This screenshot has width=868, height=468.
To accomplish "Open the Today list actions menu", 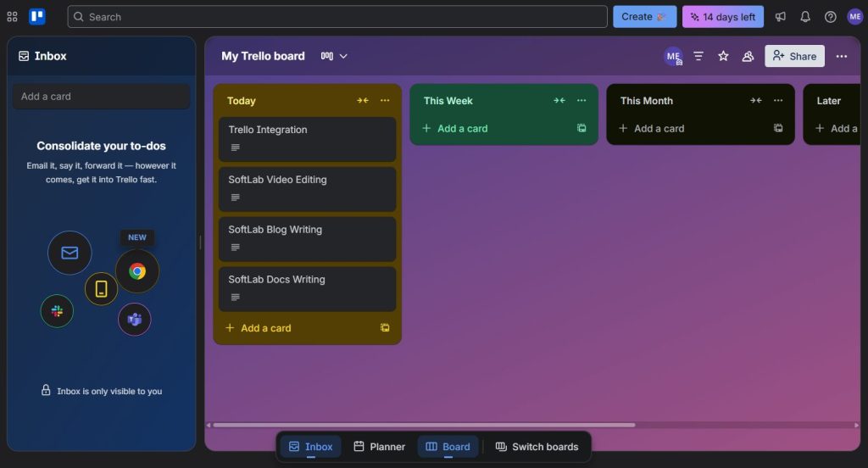I will coord(385,100).
